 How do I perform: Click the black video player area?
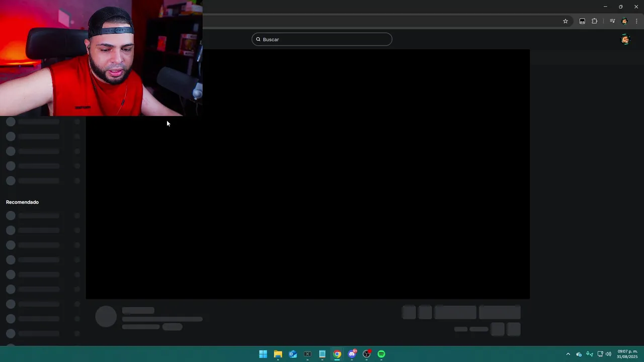click(x=307, y=174)
